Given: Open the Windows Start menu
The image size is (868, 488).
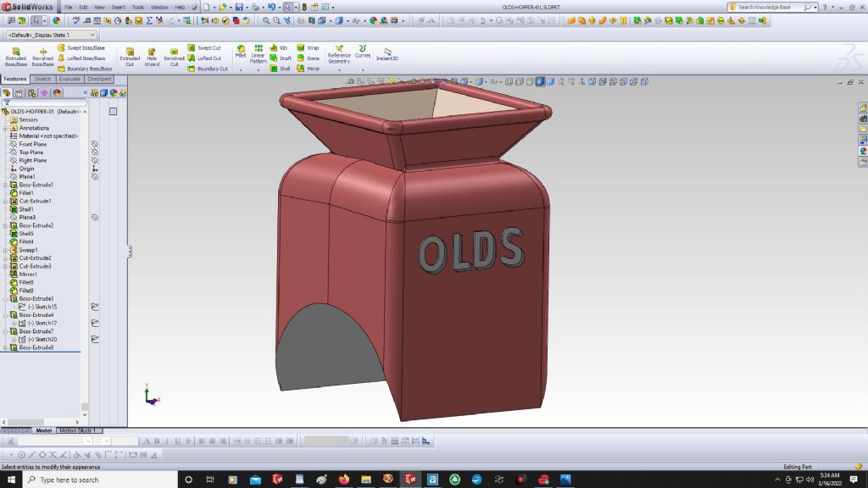Looking at the screenshot, I should click(x=11, y=480).
